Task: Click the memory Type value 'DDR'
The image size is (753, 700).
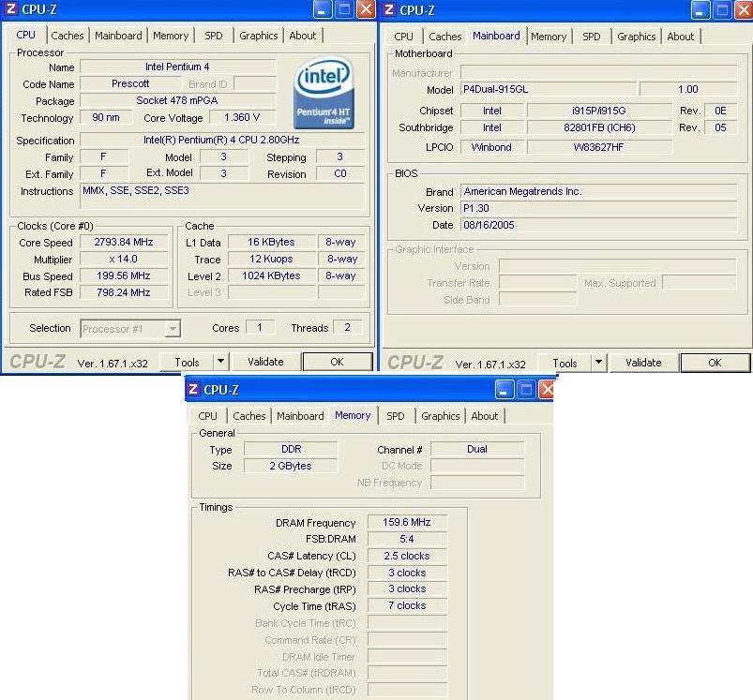Action: click(x=291, y=449)
